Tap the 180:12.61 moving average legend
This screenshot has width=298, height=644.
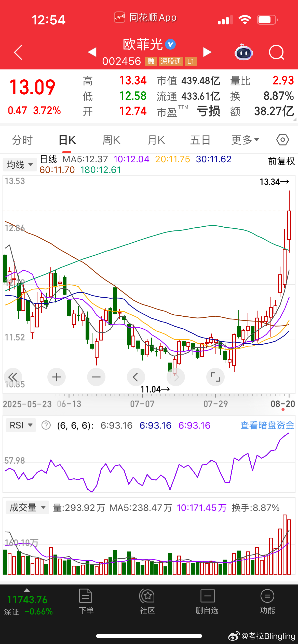point(100,170)
